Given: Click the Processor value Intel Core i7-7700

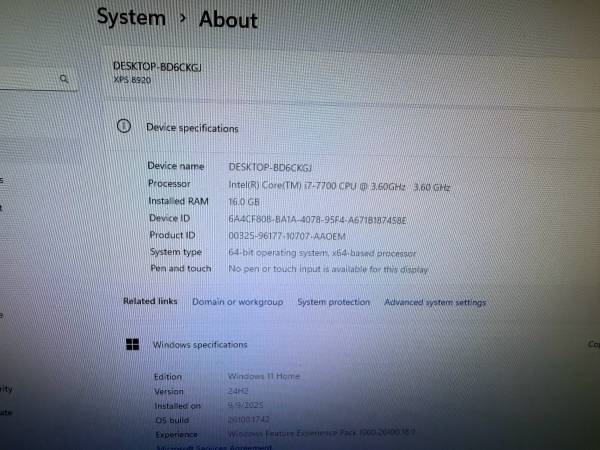Looking at the screenshot, I should click(338, 185).
